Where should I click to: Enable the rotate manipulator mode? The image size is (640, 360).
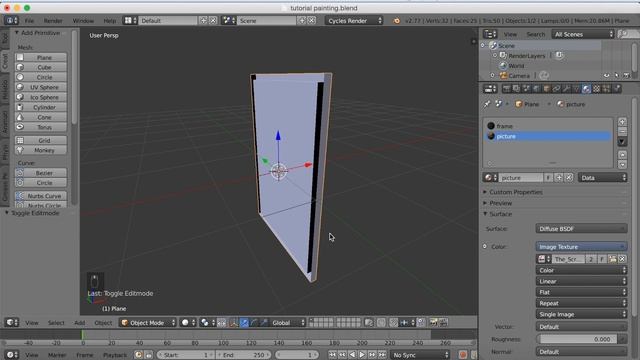pos(254,323)
